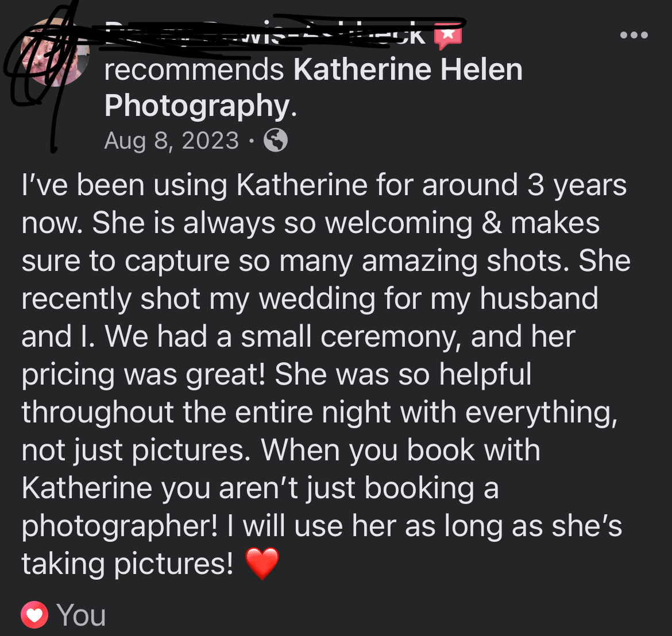This screenshot has height=636, width=672.
Task: Click the line throughout the entire night
Action: (320, 413)
